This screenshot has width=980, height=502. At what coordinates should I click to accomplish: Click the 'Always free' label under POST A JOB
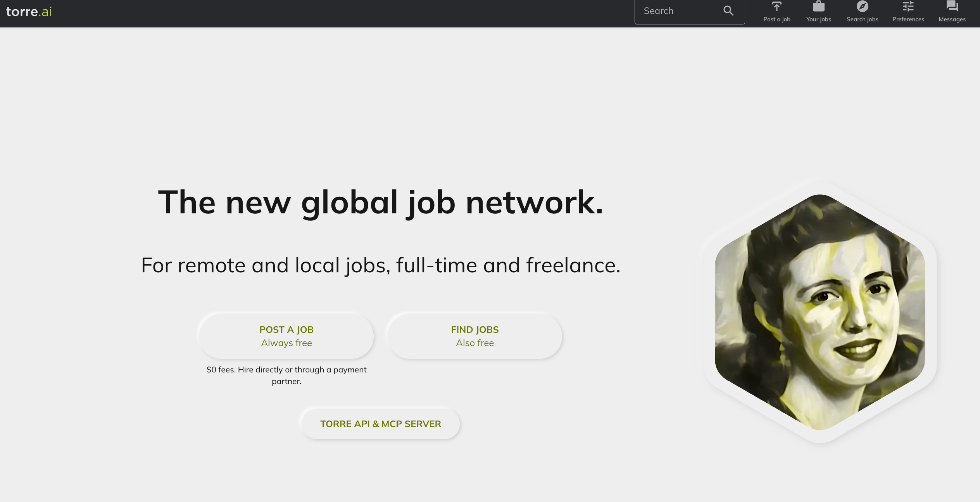tap(286, 343)
